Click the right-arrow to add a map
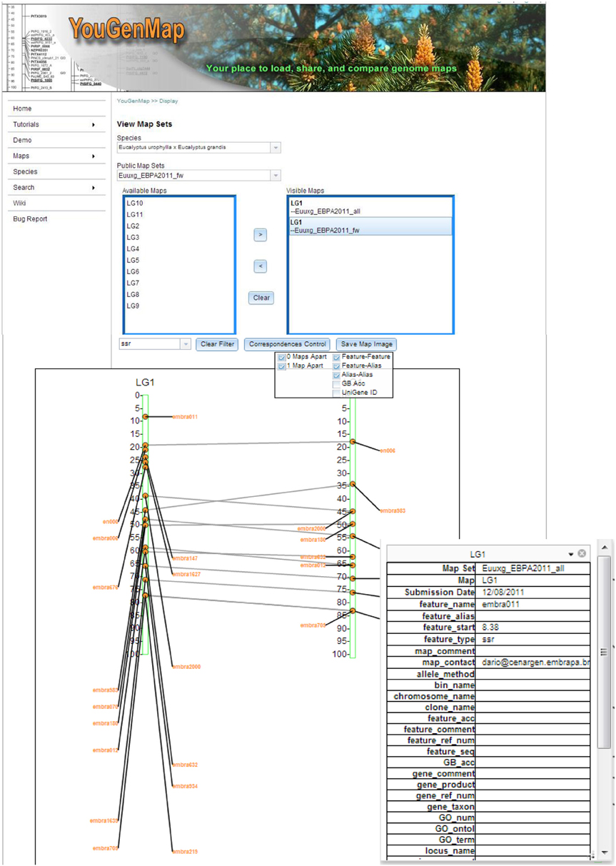This screenshot has height=866, width=616. [260, 235]
